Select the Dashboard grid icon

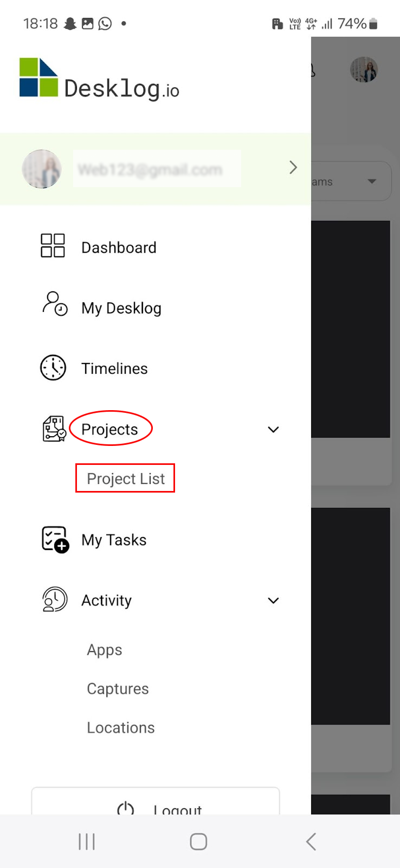[x=53, y=245]
